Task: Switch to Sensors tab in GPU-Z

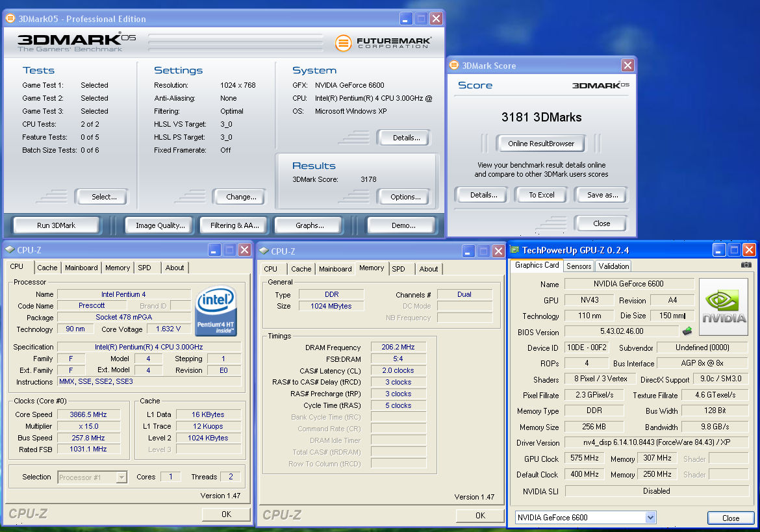Action: coord(579,266)
